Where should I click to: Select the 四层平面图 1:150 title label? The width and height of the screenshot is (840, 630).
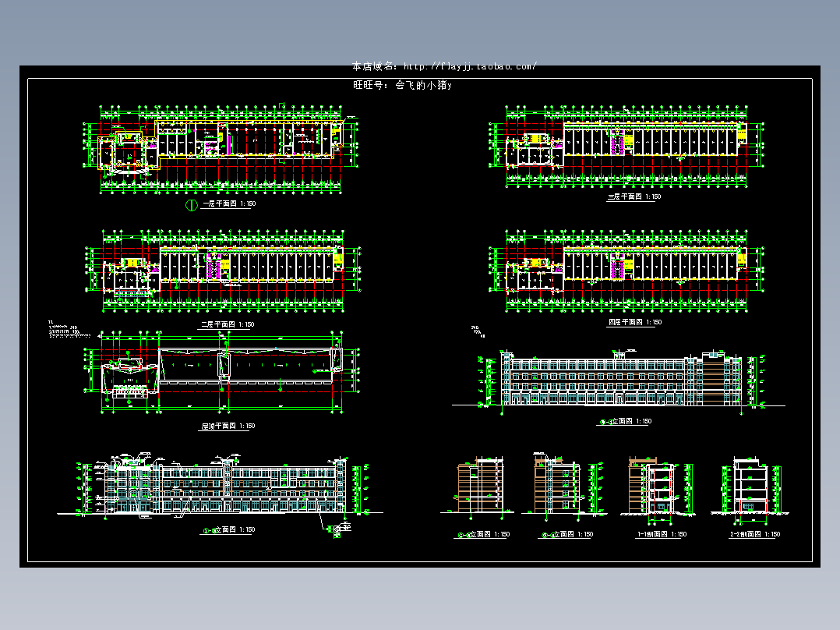(x=635, y=322)
